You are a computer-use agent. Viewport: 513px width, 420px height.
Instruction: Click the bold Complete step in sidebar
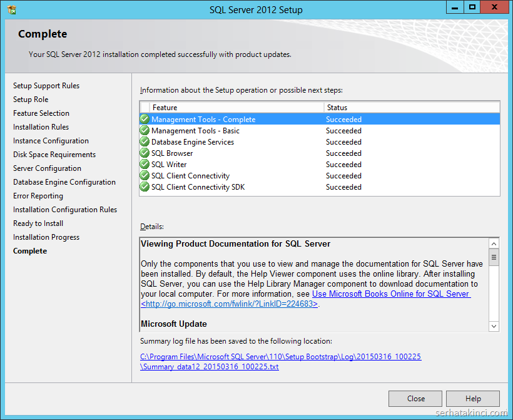pyautogui.click(x=30, y=251)
